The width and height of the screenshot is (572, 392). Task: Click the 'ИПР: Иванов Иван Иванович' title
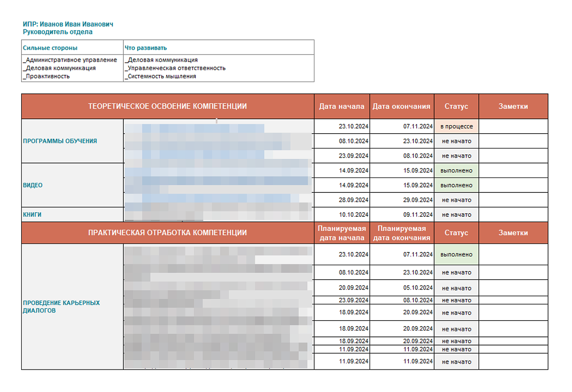(68, 24)
